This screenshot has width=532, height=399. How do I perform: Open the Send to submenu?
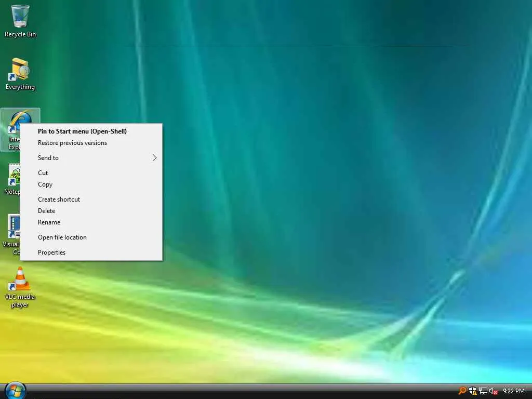[x=91, y=158]
